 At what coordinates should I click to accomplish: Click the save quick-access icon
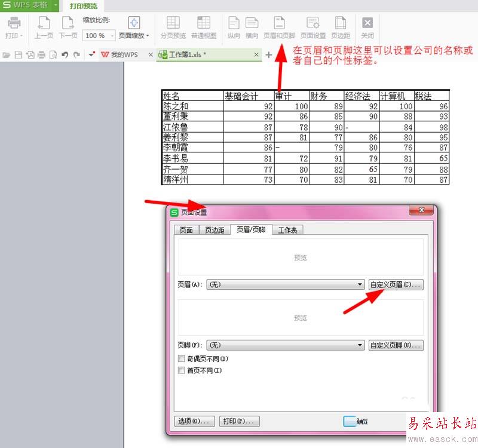(x=19, y=55)
